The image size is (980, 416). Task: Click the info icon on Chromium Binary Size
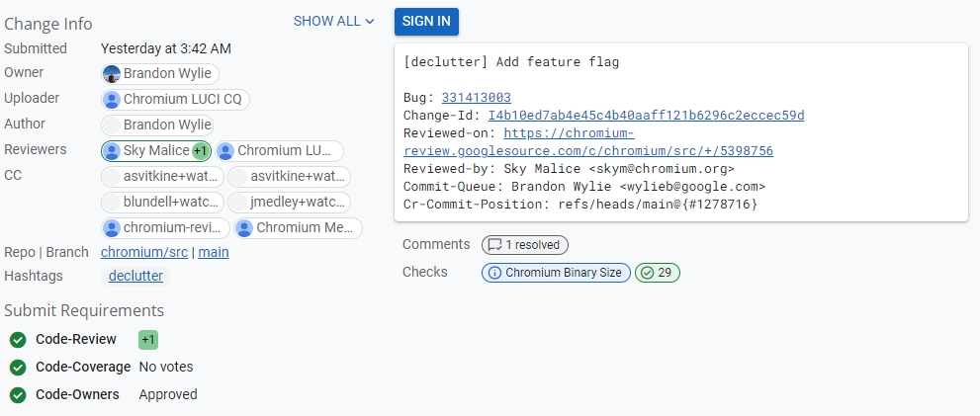point(494,273)
